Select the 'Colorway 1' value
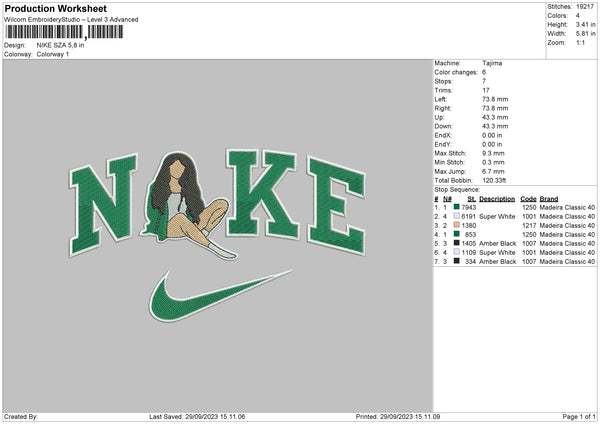The height and width of the screenshot is (424, 600). (x=53, y=54)
